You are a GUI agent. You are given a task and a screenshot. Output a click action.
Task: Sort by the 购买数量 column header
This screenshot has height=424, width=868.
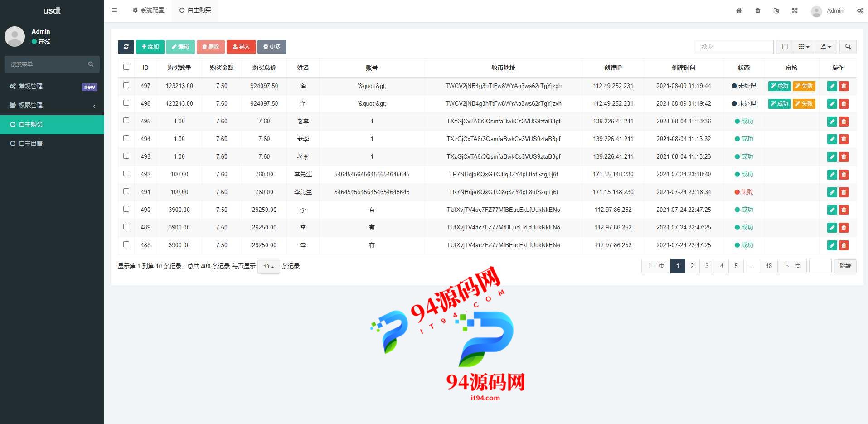tap(179, 68)
